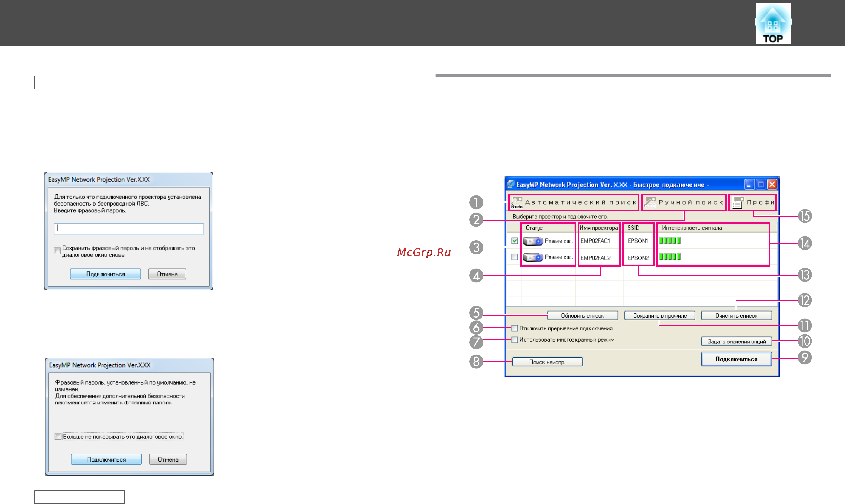
Task: Click the EPSON2 SSID cell
Action: 638,258
